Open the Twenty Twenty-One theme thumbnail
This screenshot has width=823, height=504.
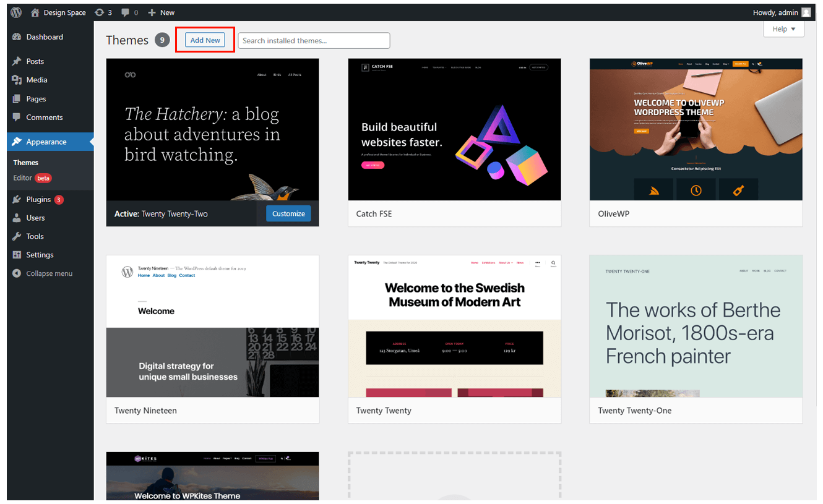coord(696,326)
